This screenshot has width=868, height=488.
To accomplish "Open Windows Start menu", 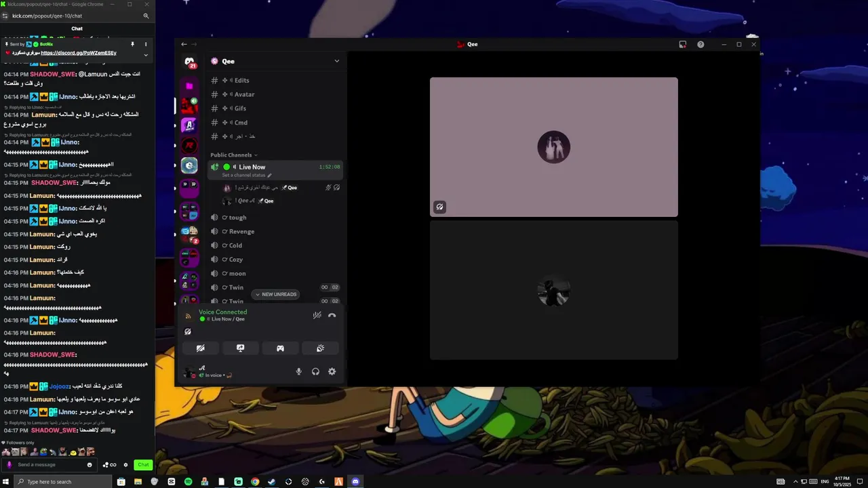I will tap(6, 481).
